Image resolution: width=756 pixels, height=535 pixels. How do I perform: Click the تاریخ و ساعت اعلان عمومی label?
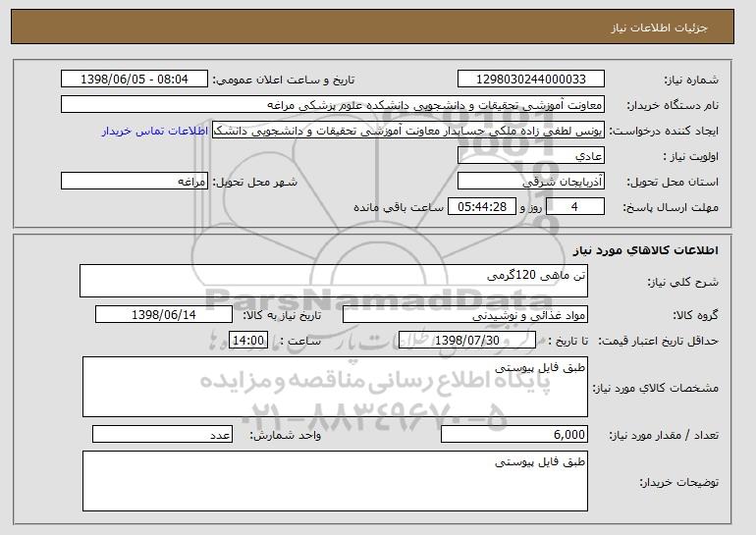(x=284, y=80)
